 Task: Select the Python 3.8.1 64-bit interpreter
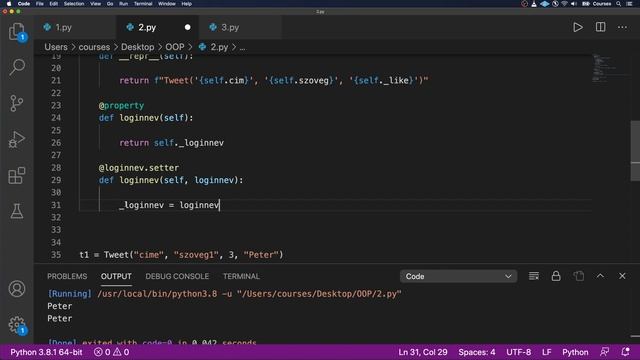46,352
